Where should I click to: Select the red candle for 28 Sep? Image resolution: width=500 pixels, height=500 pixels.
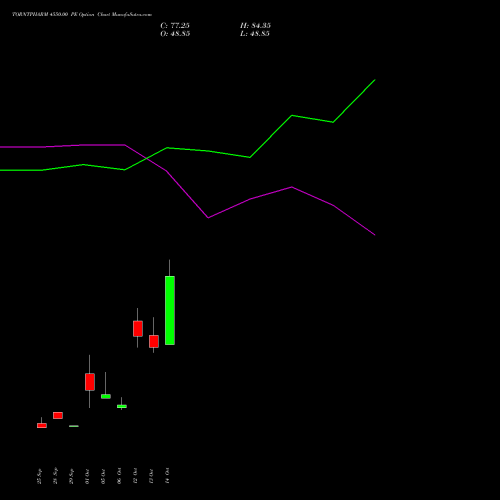[x=58, y=415]
